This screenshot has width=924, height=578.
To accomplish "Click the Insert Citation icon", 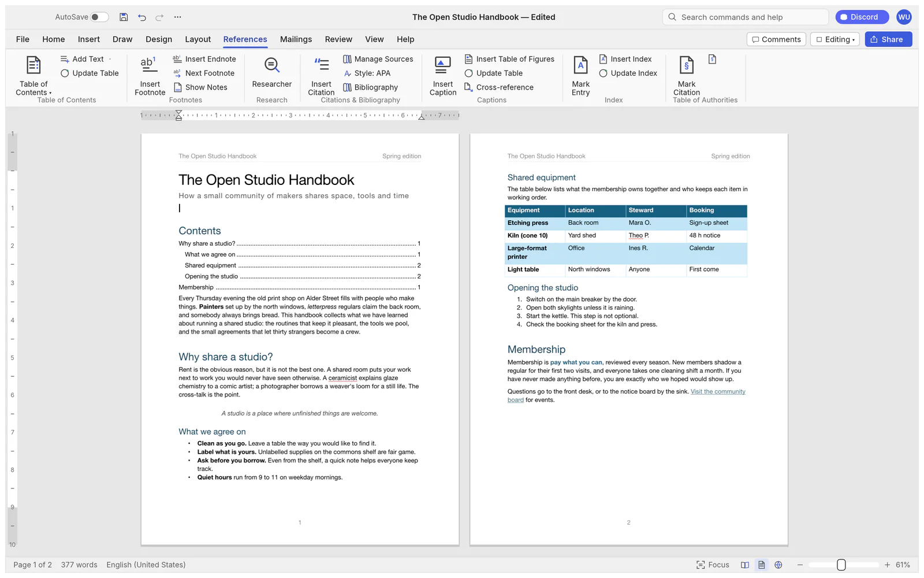I will [x=321, y=65].
